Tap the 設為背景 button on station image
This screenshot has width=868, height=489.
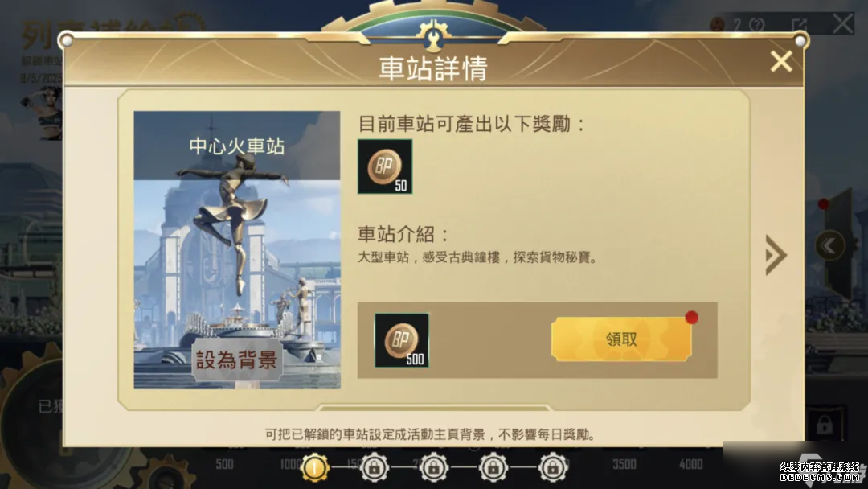tap(237, 360)
